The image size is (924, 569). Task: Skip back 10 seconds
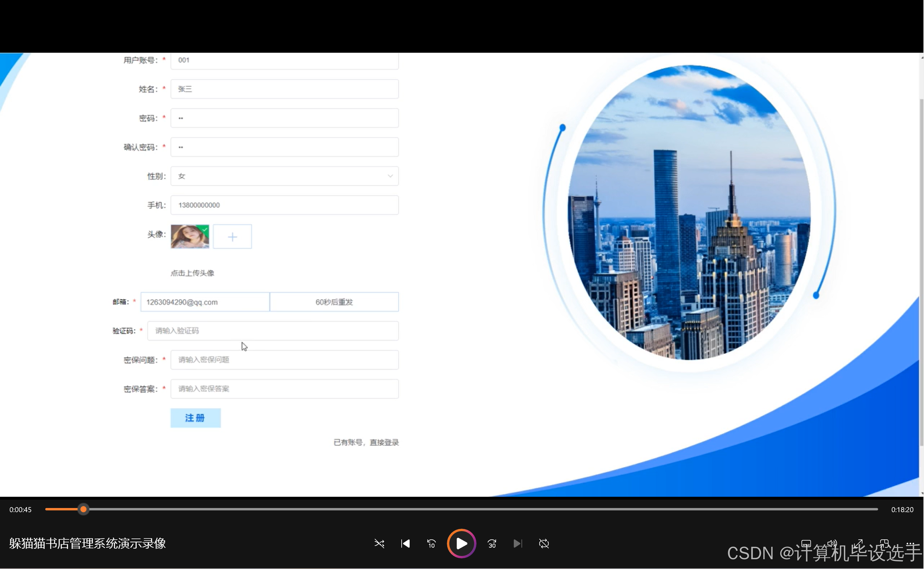(x=431, y=544)
